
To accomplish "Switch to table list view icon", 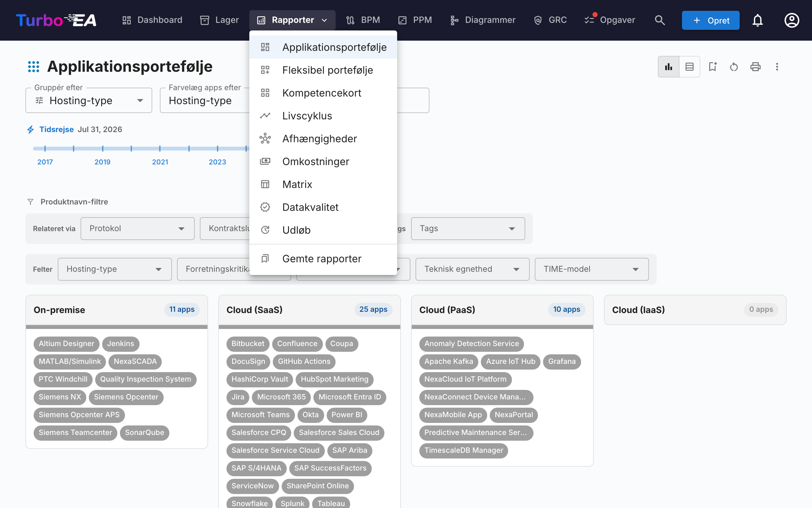I will point(690,67).
